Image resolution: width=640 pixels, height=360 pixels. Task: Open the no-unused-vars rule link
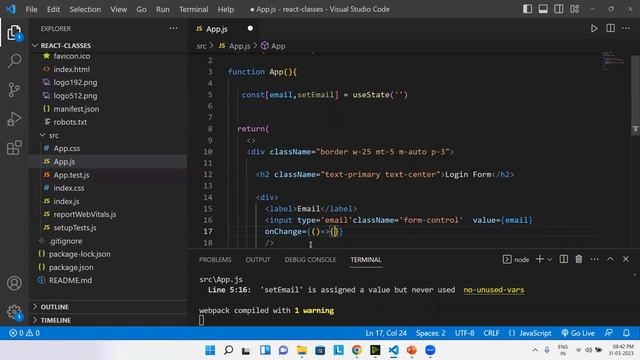click(x=493, y=290)
